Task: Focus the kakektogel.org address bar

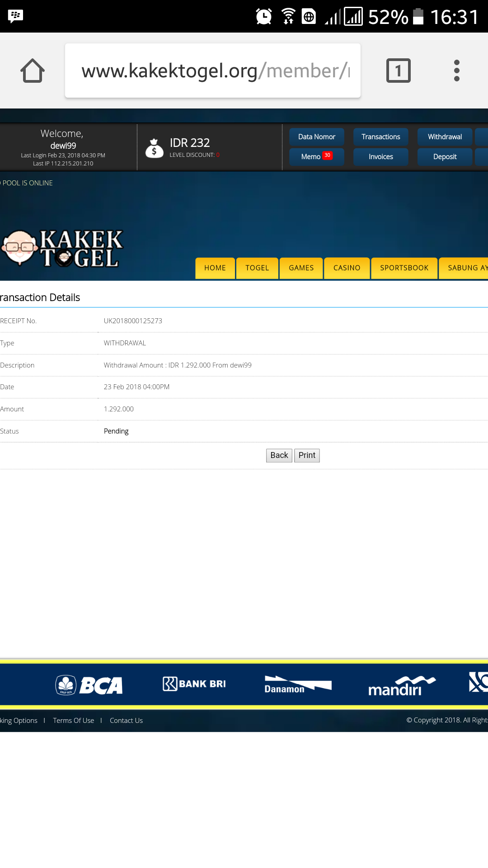Action: pyautogui.click(x=212, y=71)
